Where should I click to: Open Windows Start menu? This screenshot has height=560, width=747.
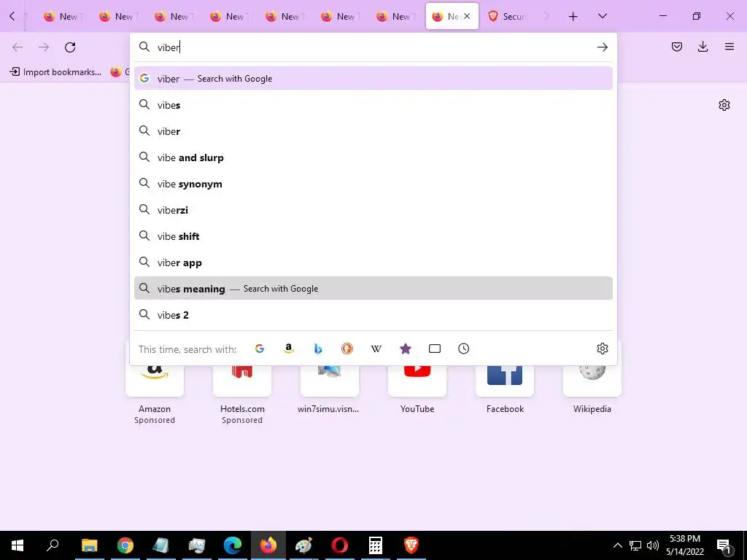[x=18, y=545]
